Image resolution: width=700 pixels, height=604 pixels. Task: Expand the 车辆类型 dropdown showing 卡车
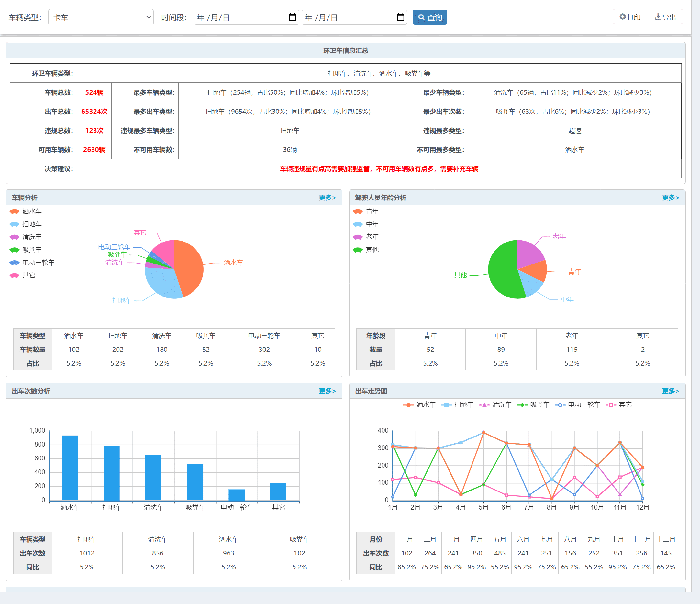pos(101,17)
